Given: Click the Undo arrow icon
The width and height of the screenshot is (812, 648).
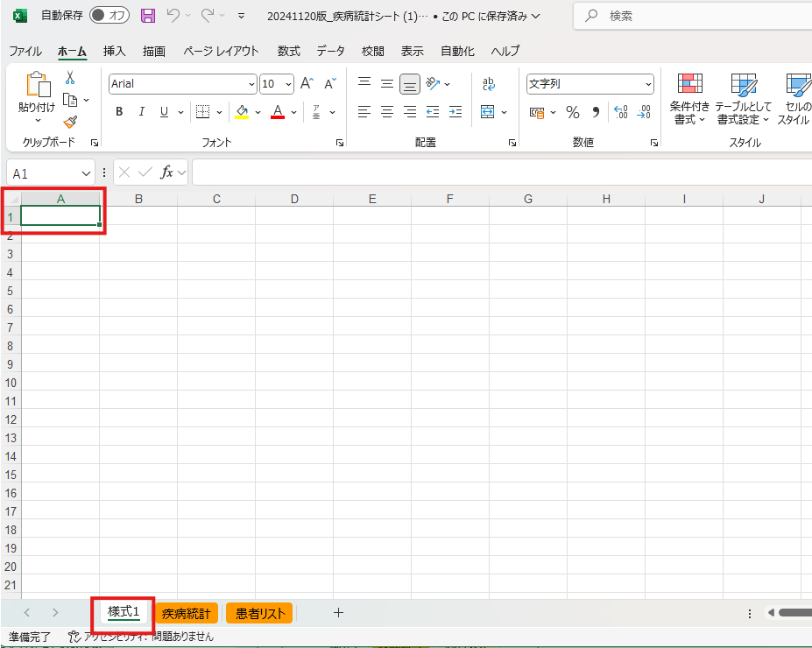Looking at the screenshot, I should (x=173, y=16).
